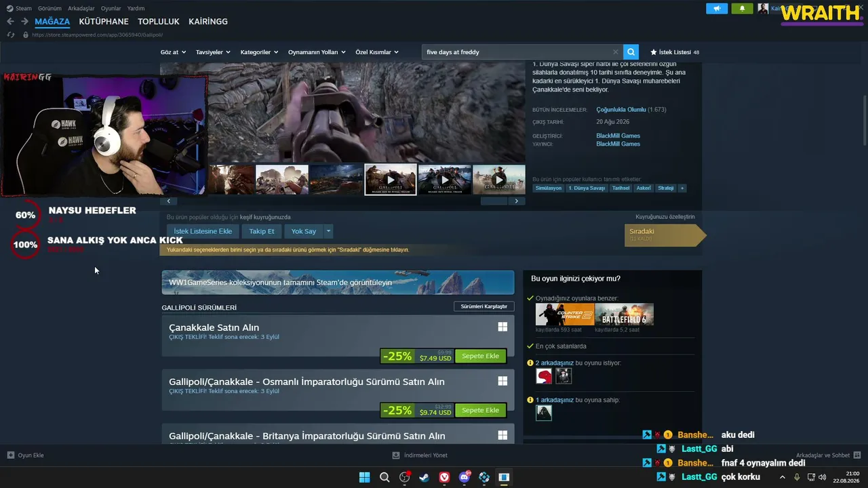Open the Arkadaşlar menu

[x=81, y=8]
